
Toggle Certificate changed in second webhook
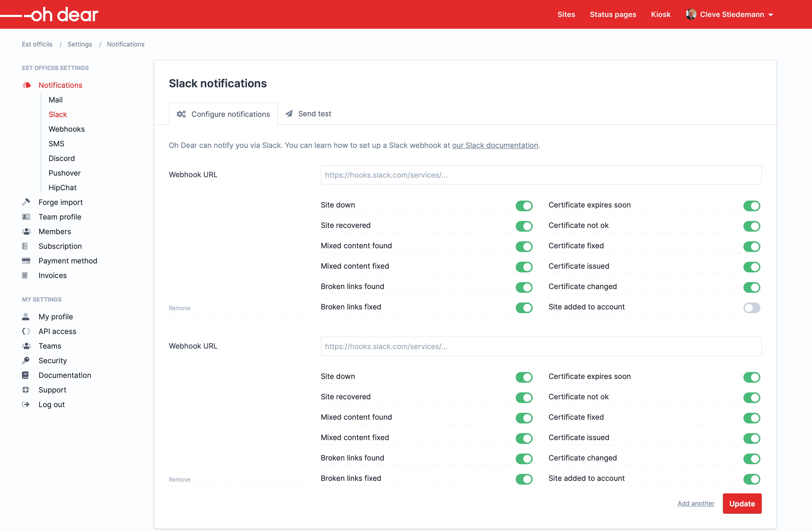point(752,459)
